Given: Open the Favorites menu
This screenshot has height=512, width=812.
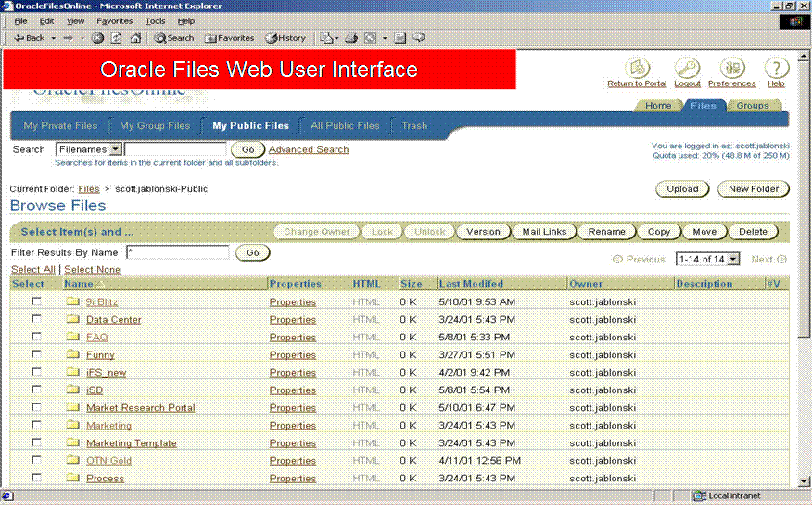Looking at the screenshot, I should point(114,21).
